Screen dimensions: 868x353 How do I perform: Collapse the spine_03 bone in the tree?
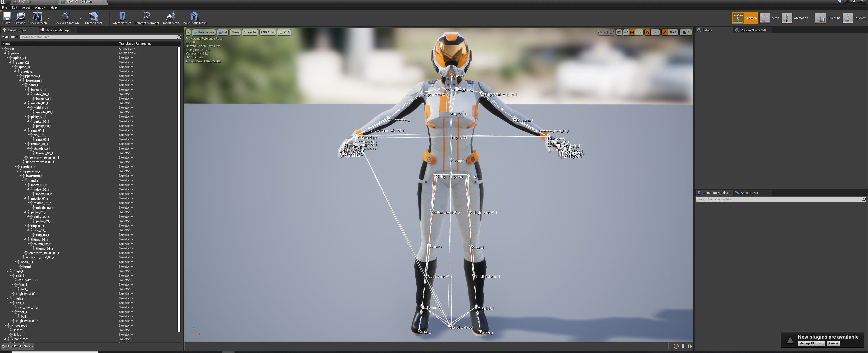point(13,67)
